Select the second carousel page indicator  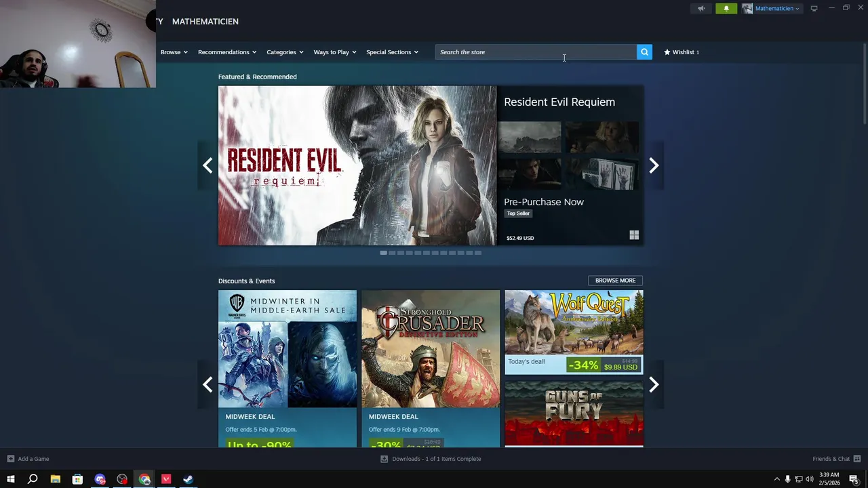point(392,253)
